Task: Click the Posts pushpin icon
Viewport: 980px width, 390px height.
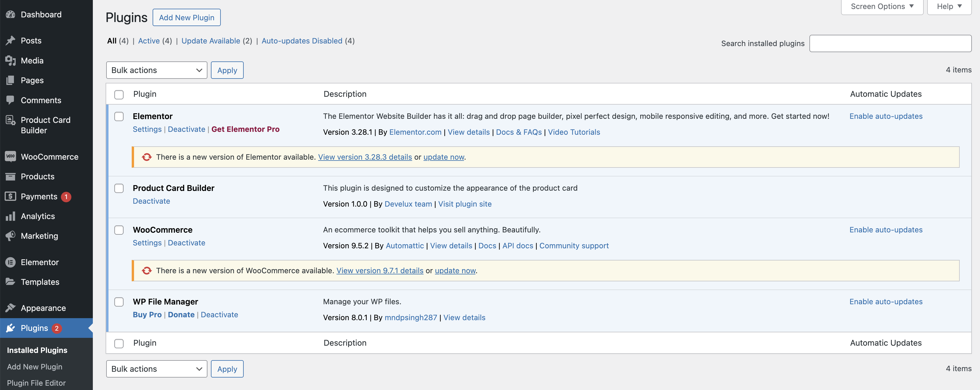Action: (11, 40)
